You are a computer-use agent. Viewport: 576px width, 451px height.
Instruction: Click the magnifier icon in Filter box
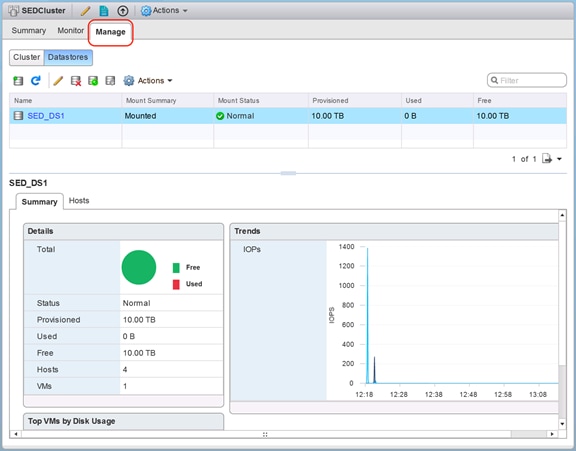494,80
